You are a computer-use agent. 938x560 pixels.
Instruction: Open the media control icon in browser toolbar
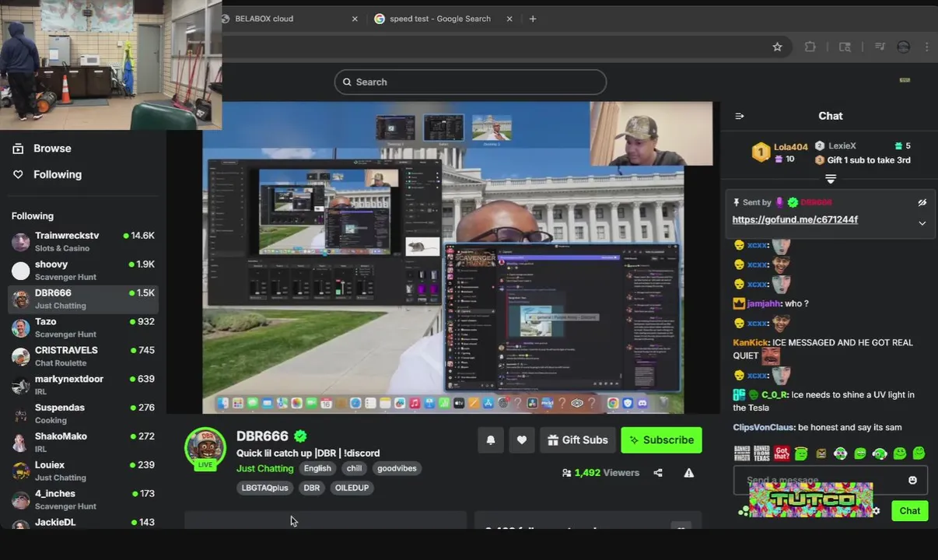(880, 47)
